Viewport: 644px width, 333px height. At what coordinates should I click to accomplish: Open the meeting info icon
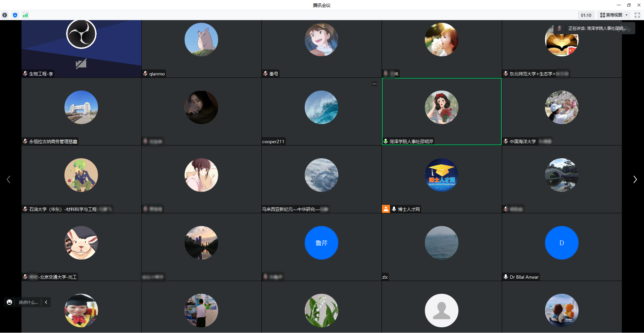coord(5,15)
